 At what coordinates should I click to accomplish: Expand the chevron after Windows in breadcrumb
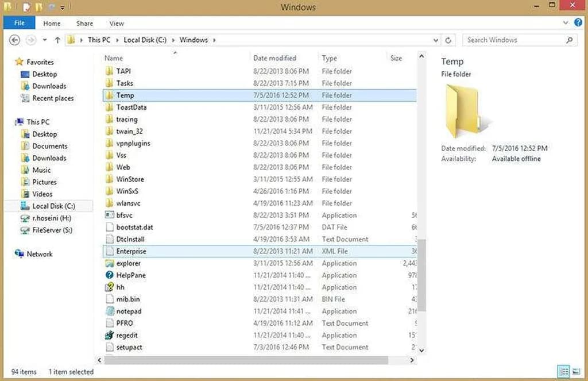click(x=214, y=40)
